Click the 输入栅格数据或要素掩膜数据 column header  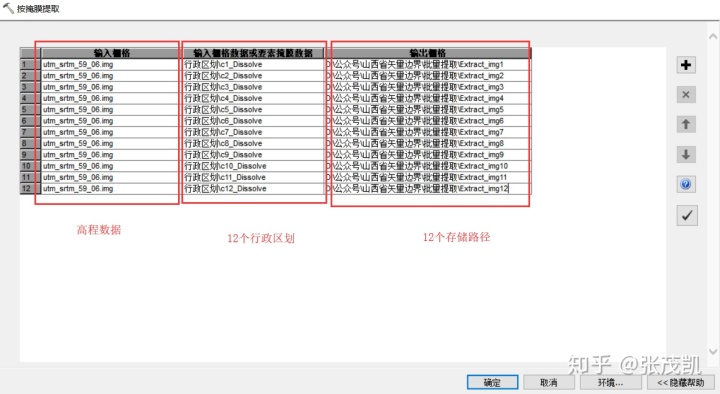(x=253, y=53)
